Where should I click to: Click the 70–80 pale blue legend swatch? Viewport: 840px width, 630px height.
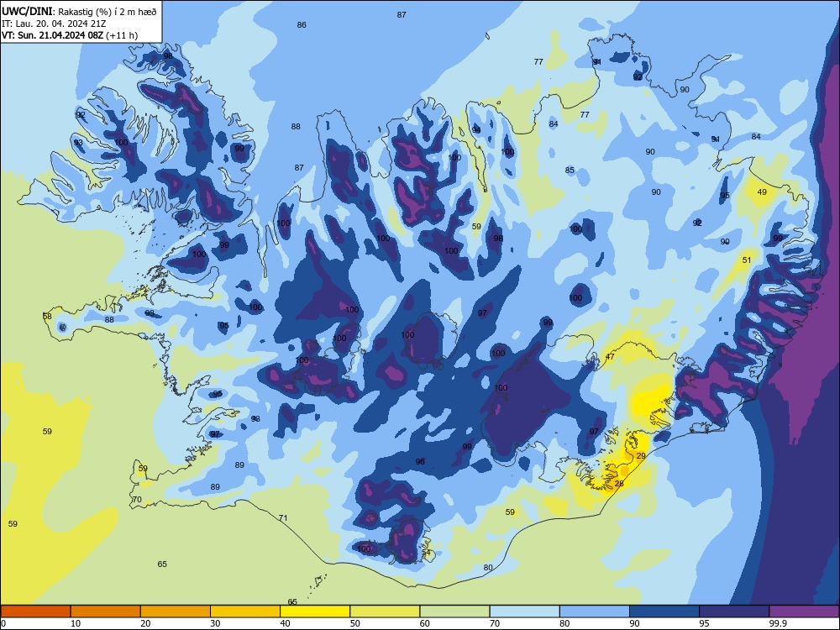[x=524, y=612]
